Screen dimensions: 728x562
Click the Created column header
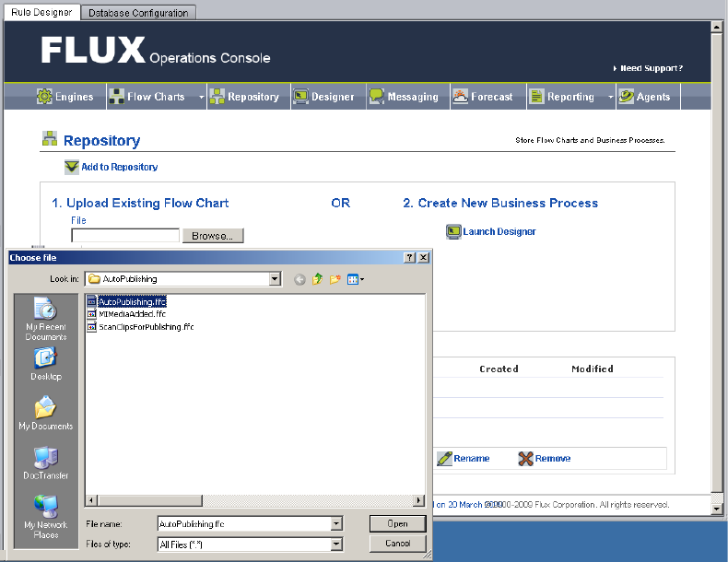click(499, 369)
